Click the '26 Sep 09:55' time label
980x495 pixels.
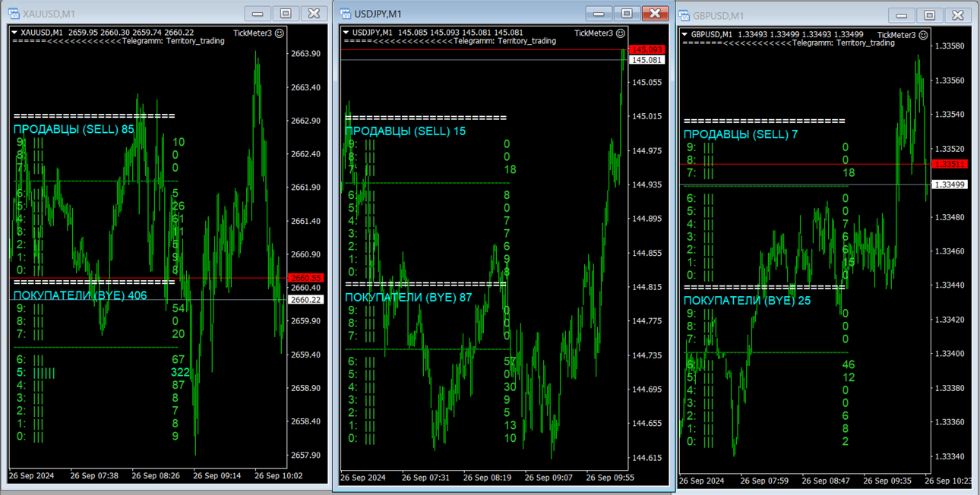611,478
